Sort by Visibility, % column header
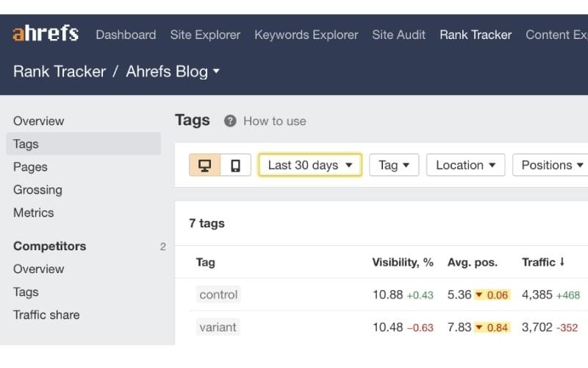This screenshot has width=588, height=368. [403, 262]
